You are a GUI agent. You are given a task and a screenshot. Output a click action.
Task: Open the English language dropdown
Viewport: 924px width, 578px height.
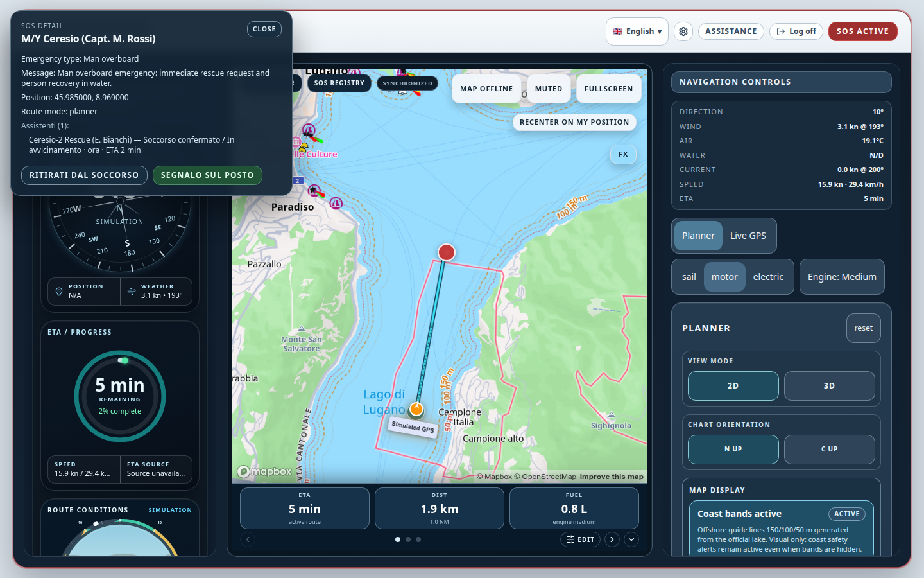pos(637,31)
